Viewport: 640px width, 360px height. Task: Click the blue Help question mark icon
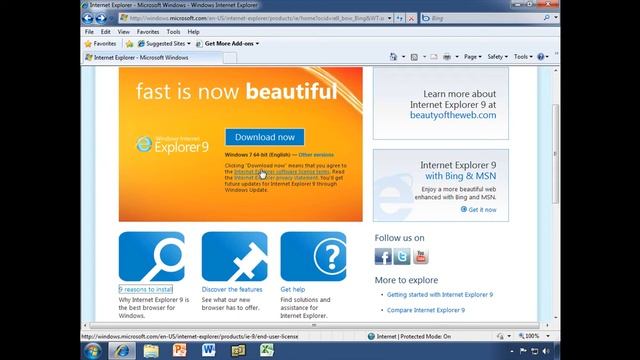point(541,57)
